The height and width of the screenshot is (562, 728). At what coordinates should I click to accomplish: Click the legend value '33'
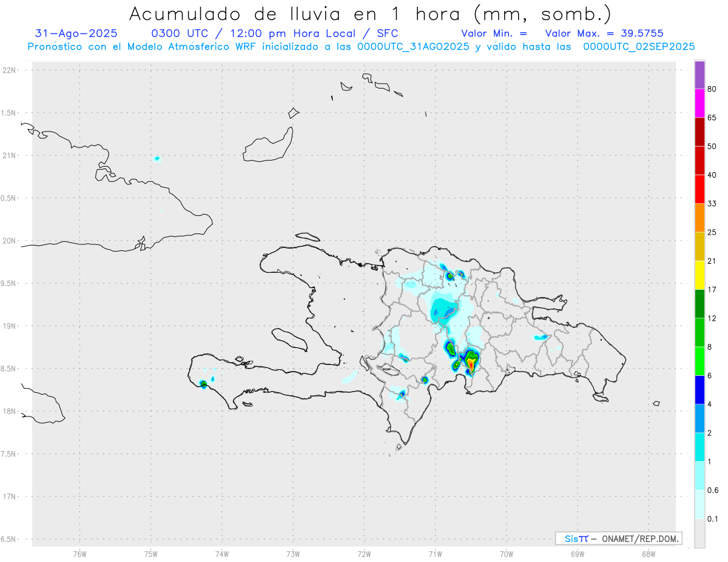712,204
